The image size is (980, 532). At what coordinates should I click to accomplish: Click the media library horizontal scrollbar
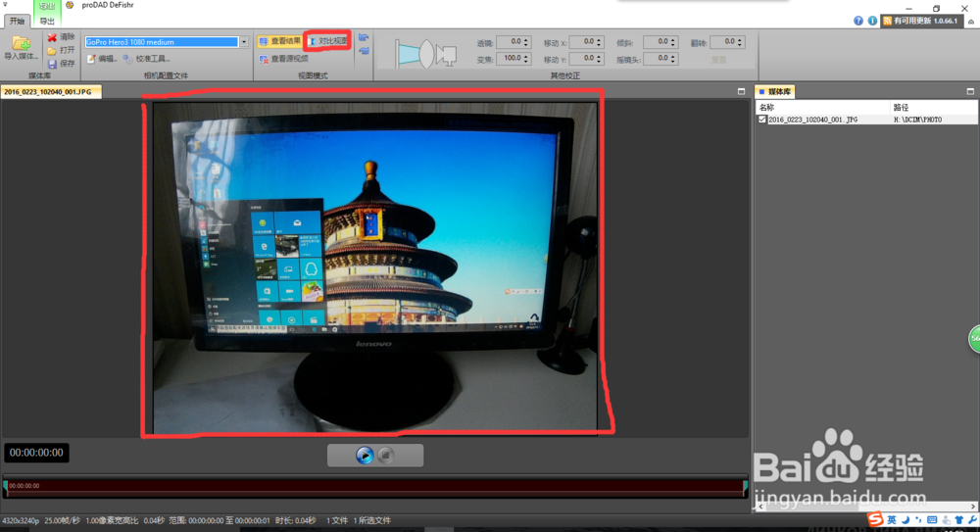[866, 507]
